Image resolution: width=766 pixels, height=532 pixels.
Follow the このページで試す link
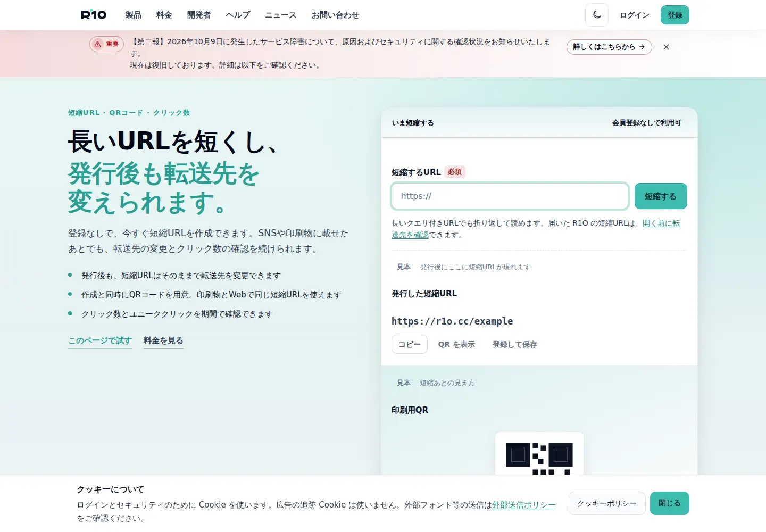(x=100, y=341)
